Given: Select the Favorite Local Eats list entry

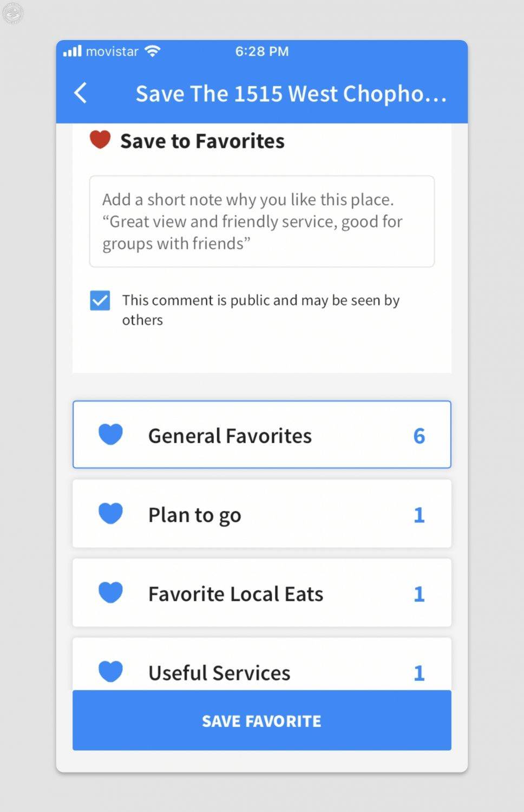Looking at the screenshot, I should point(261,592).
